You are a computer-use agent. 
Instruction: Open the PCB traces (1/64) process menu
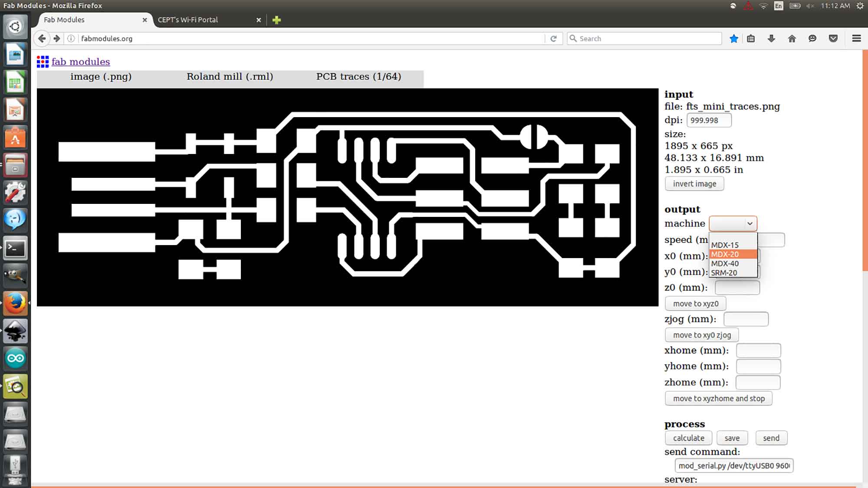[359, 77]
